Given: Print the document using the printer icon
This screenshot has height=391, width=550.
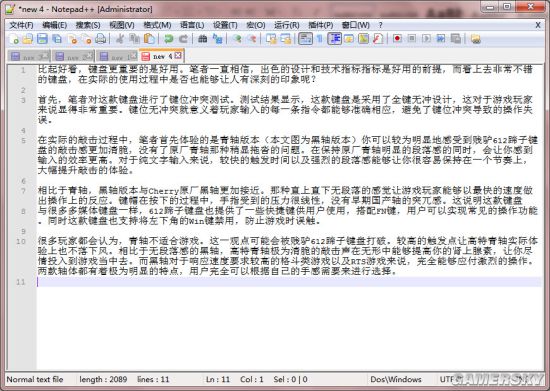Looking at the screenshot, I should tap(101, 39).
